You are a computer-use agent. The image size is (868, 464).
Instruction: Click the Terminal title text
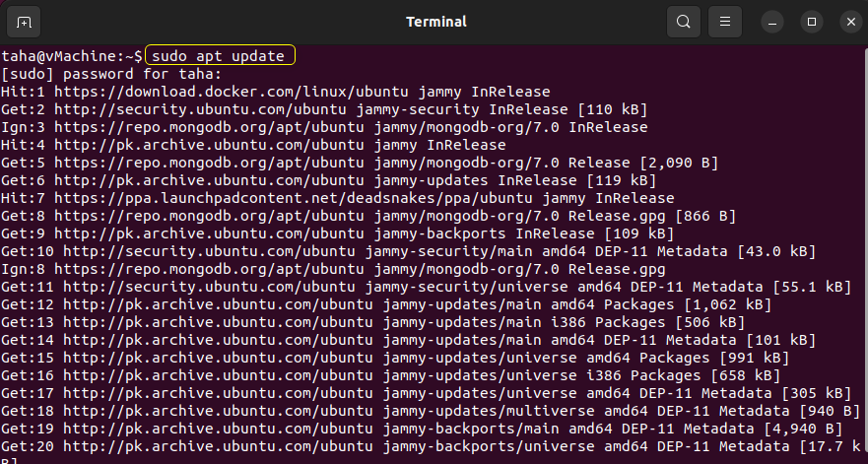[x=436, y=22]
